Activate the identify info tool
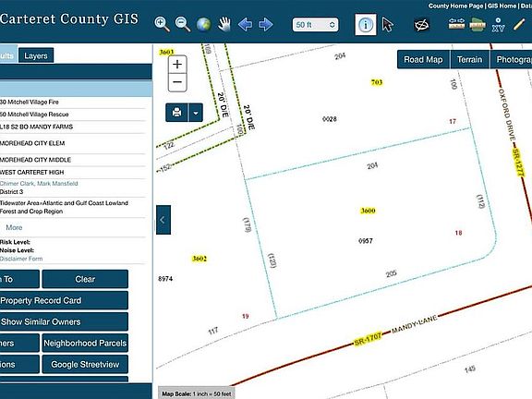The width and height of the screenshot is (532, 399). pos(366,24)
